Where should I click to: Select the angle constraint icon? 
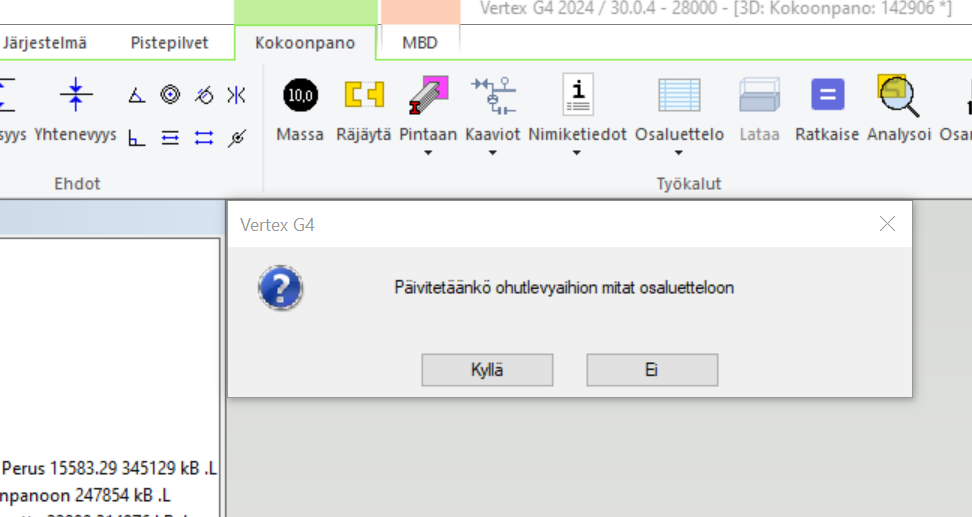136,95
